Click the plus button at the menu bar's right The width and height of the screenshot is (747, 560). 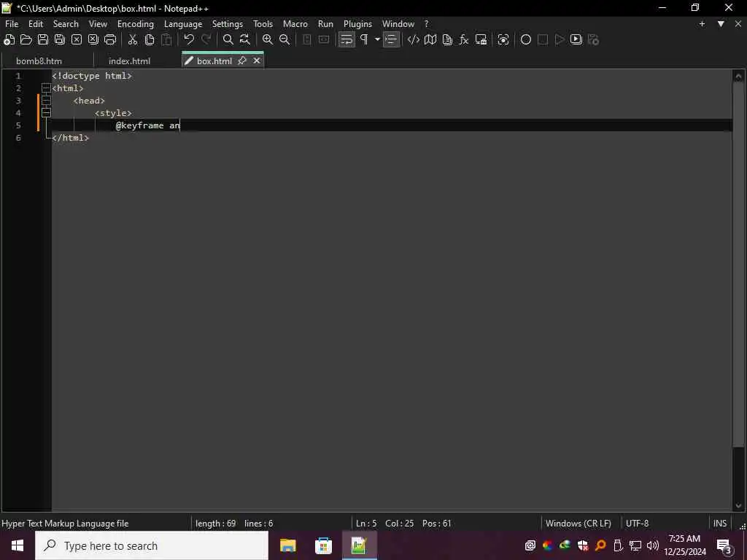pos(702,24)
